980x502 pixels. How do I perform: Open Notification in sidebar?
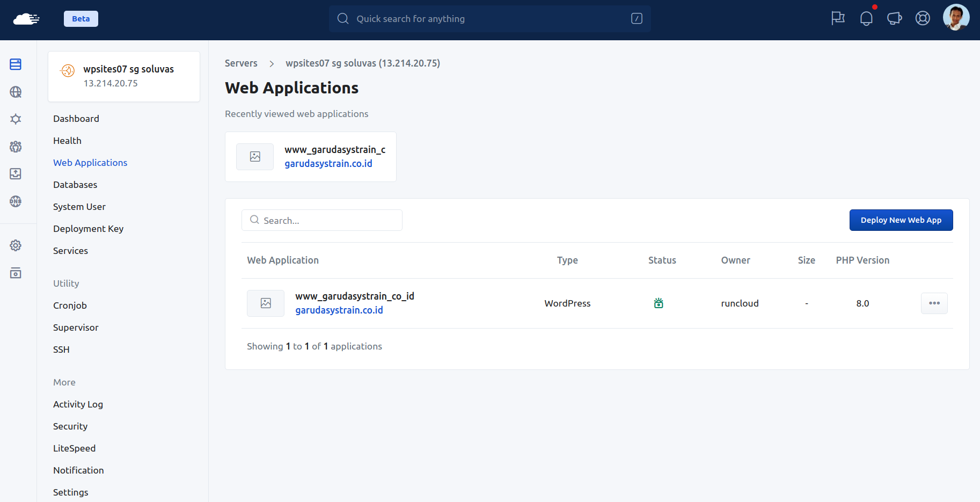[78, 470]
